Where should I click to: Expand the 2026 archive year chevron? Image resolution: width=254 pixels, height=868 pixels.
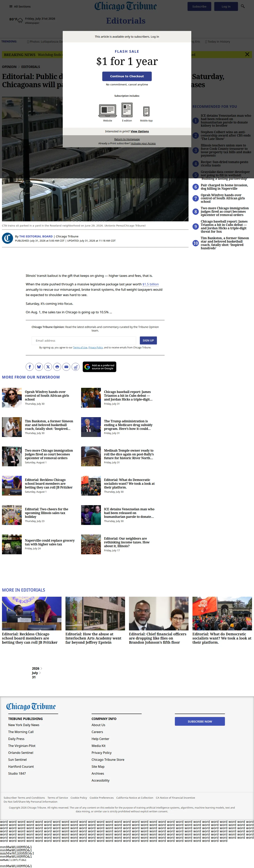(x=41, y=668)
